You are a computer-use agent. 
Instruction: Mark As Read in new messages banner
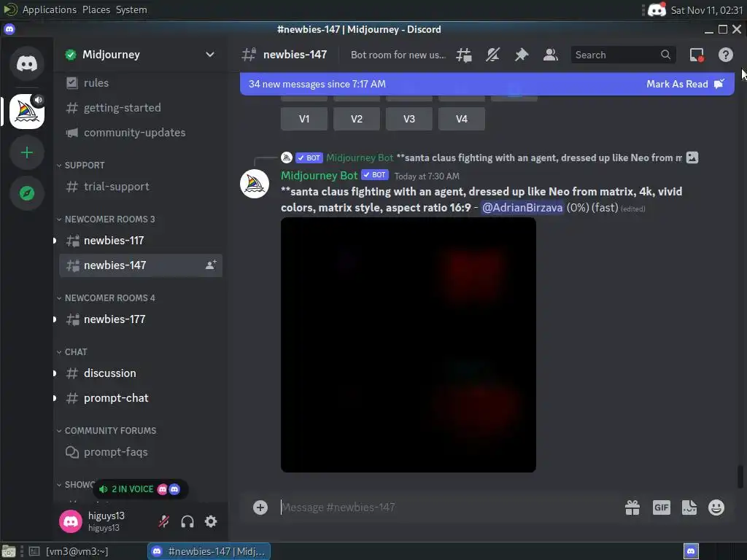[685, 85]
